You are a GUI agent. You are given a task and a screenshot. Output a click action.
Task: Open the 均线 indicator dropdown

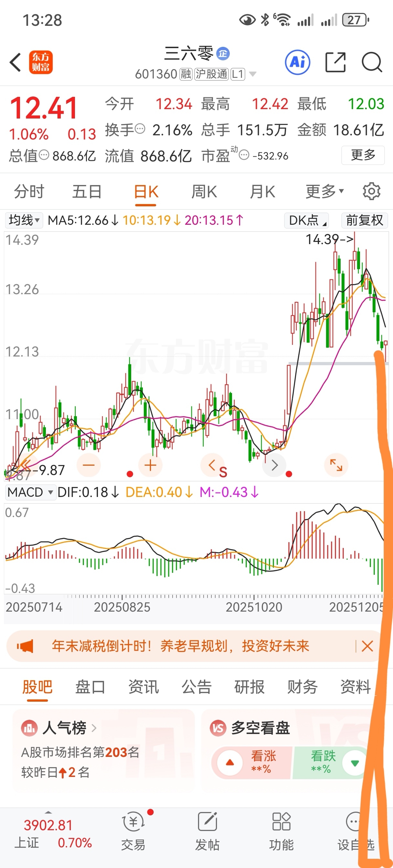pos(24,220)
